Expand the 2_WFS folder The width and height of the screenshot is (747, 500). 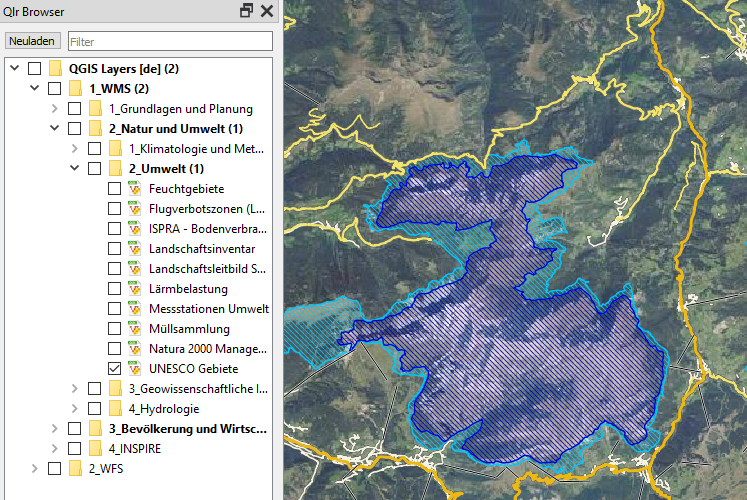pos(35,469)
